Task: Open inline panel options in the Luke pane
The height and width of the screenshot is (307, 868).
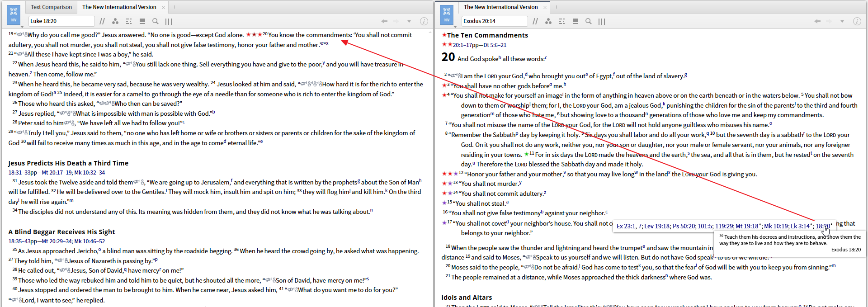Action: tap(142, 21)
